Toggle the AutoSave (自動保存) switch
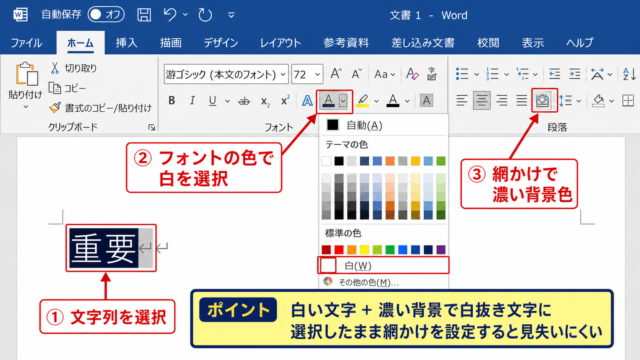This screenshot has width=640, height=360. tap(106, 15)
